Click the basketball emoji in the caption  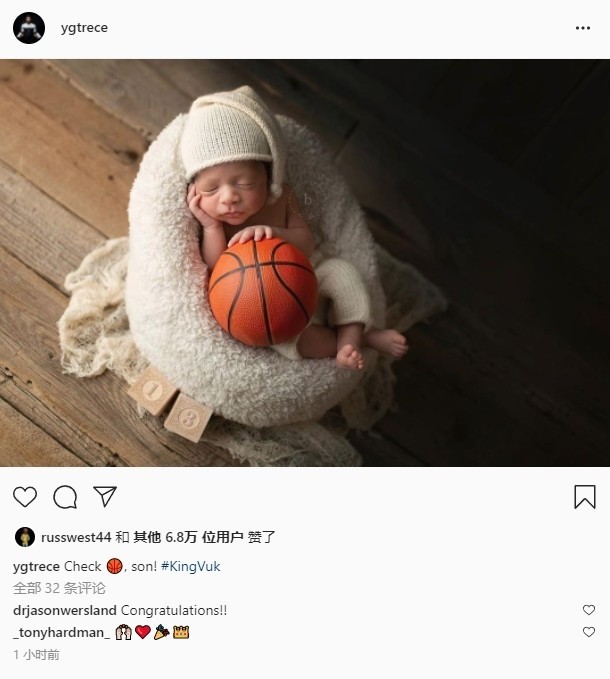point(115,566)
